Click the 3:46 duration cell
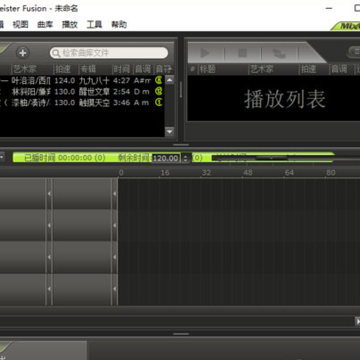The width and height of the screenshot is (360, 360). [x=121, y=103]
